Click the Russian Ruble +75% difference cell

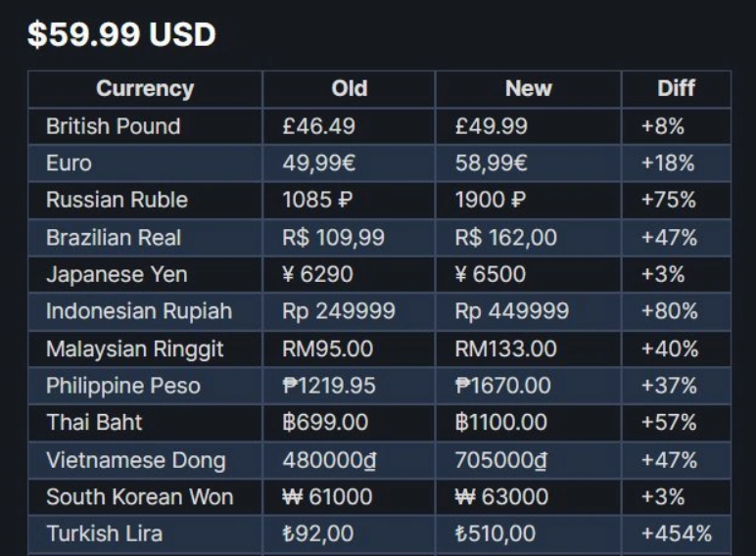coord(668,201)
